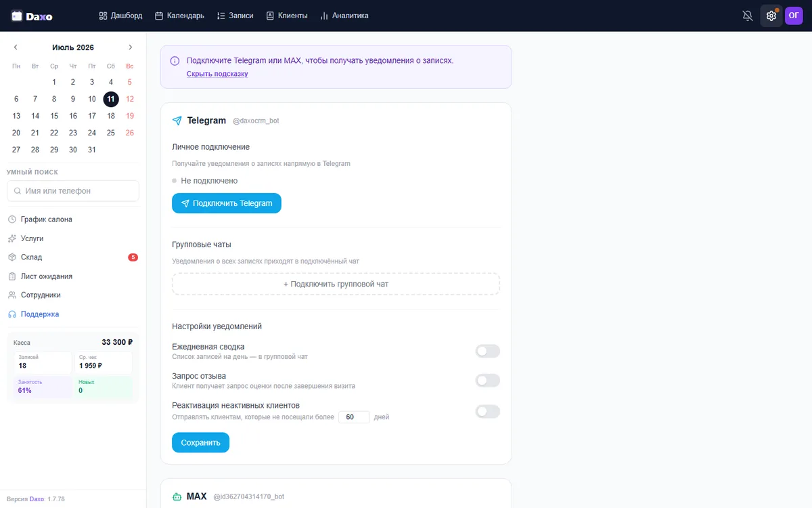The height and width of the screenshot is (508, 812).
Task: Click the inactive days field showing 60
Action: [x=354, y=417]
